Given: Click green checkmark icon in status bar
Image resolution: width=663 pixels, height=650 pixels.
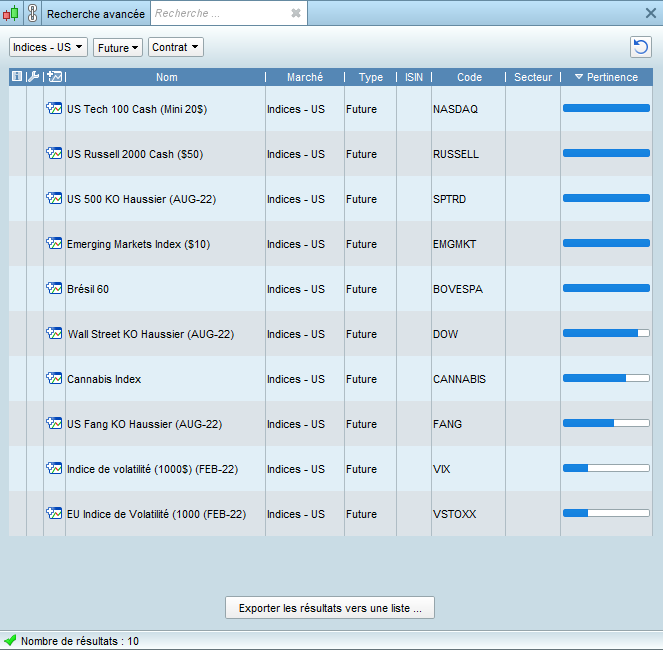Looking at the screenshot, I should click(x=10, y=640).
